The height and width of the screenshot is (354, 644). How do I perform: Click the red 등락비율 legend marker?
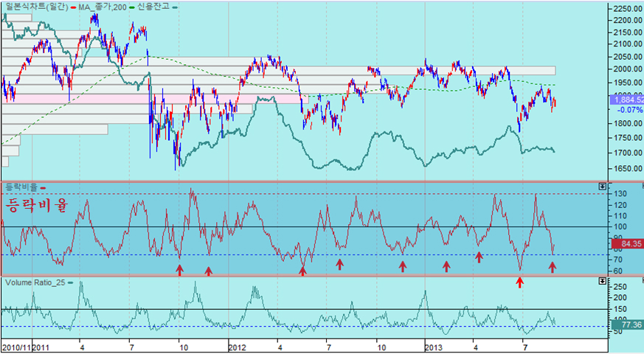coord(43,188)
